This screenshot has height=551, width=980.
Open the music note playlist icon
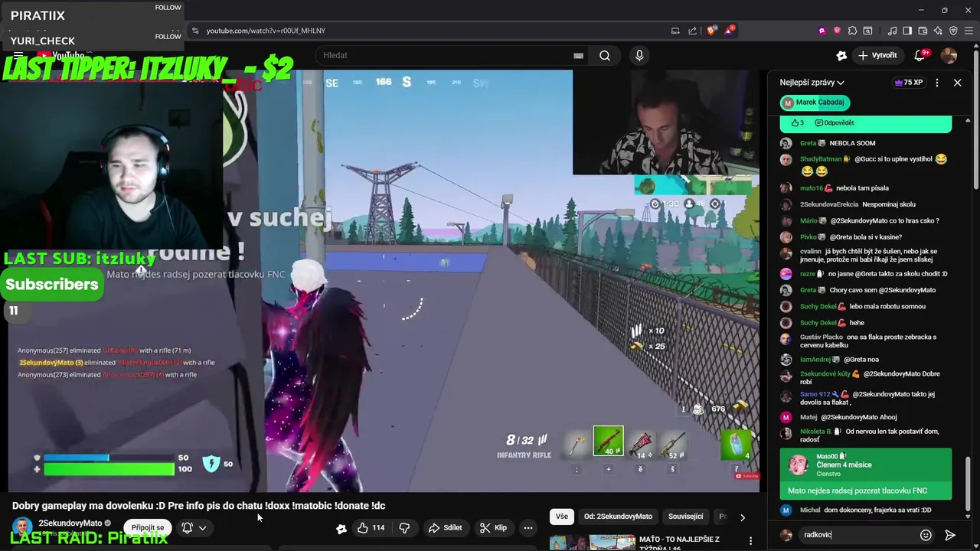tap(893, 31)
